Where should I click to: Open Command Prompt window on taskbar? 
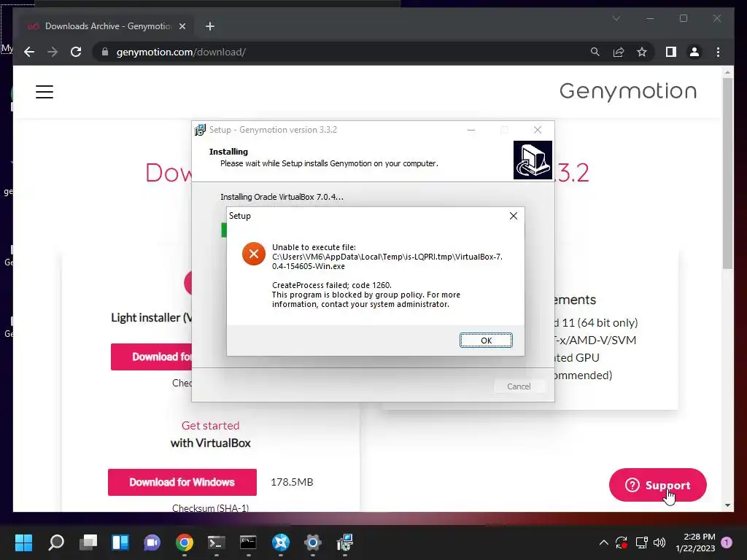pyautogui.click(x=248, y=542)
